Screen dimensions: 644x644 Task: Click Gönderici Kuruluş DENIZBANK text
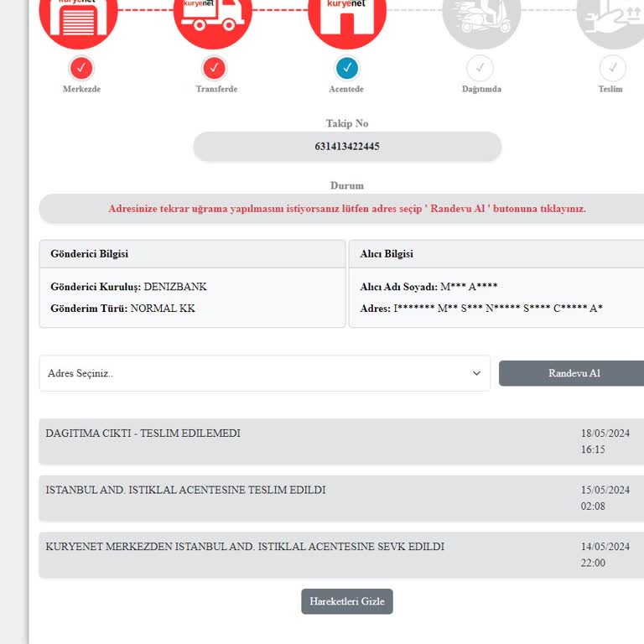128,287
